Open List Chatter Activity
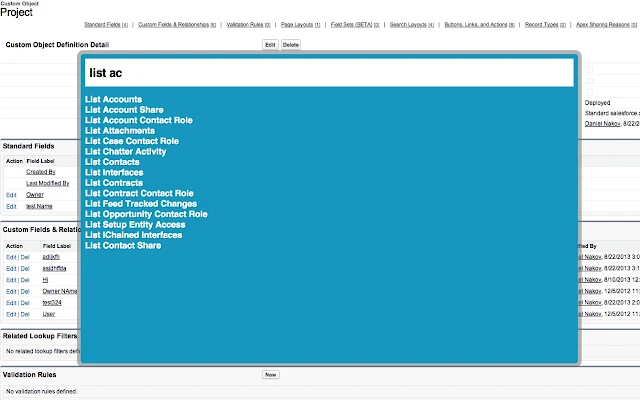Image resolution: width=640 pixels, height=400 pixels. (126, 151)
